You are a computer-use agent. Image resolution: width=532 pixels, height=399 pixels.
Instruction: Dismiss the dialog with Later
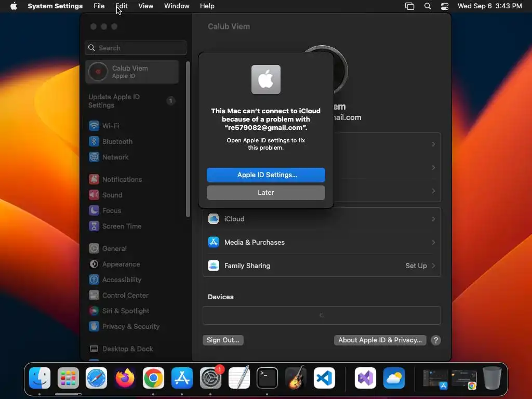pyautogui.click(x=265, y=192)
